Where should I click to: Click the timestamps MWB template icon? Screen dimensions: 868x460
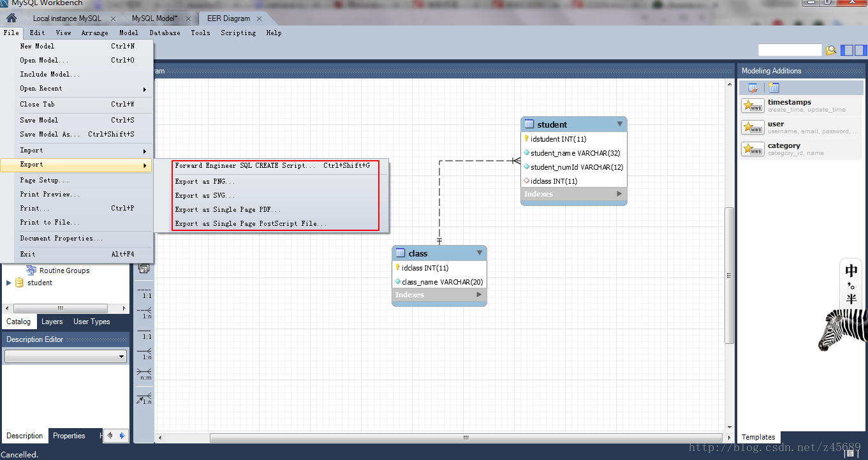tap(753, 105)
